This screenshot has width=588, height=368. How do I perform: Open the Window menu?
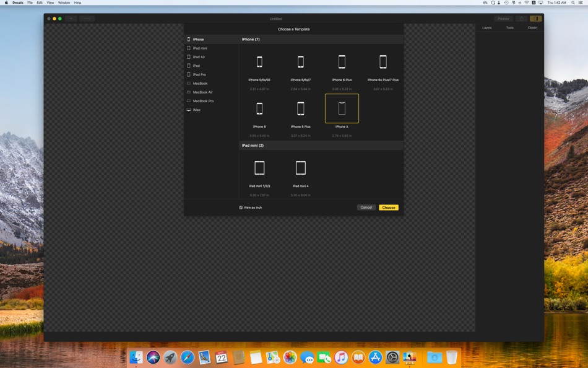coord(64,2)
